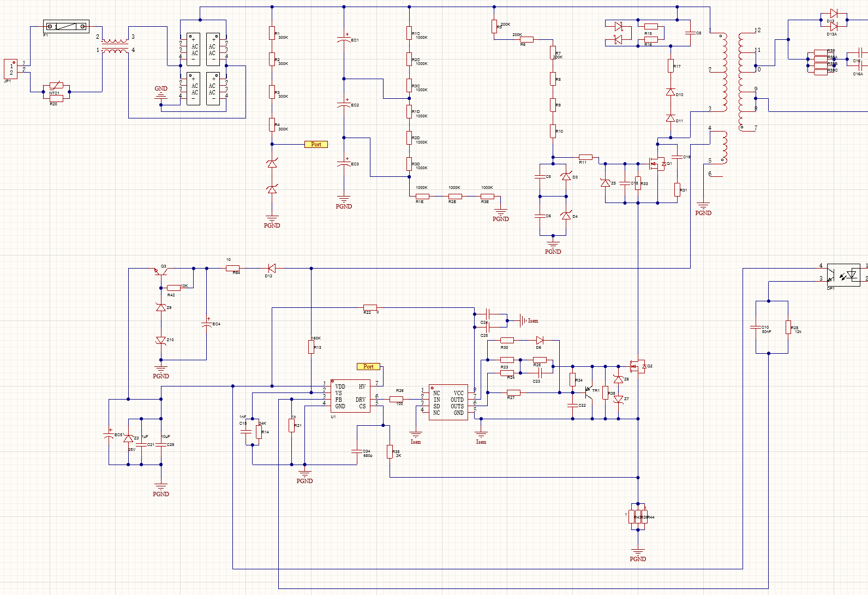Select MOSFET Q1

coord(657,163)
